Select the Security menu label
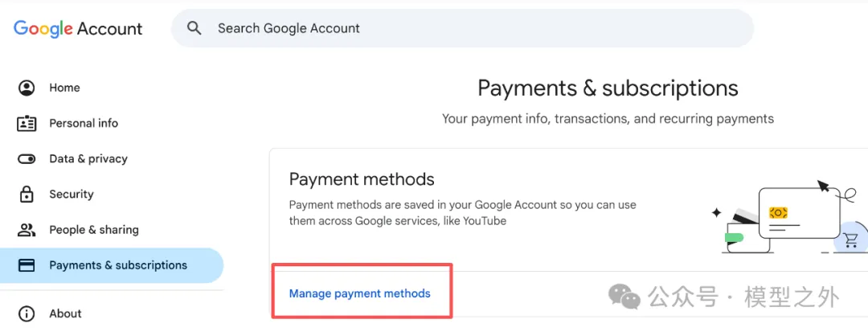The image size is (868, 332). click(x=72, y=194)
